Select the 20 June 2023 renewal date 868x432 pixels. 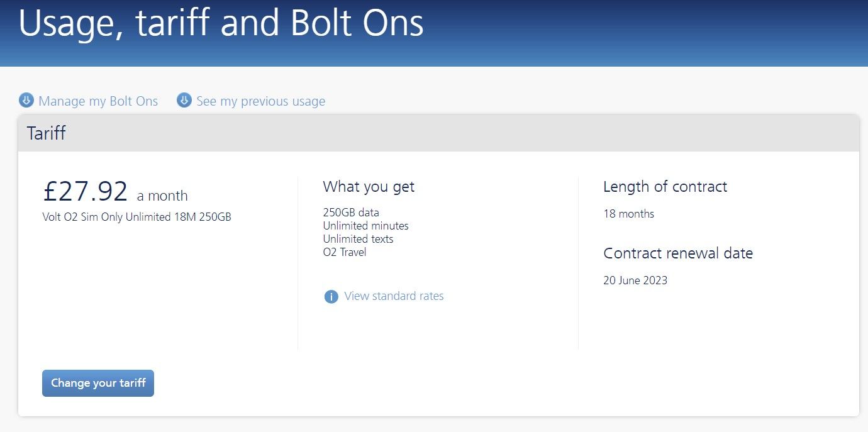pyautogui.click(x=635, y=280)
